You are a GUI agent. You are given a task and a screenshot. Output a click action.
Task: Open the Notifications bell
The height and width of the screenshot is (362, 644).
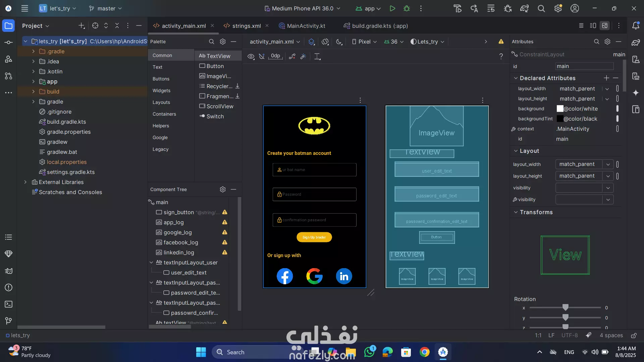636,25
